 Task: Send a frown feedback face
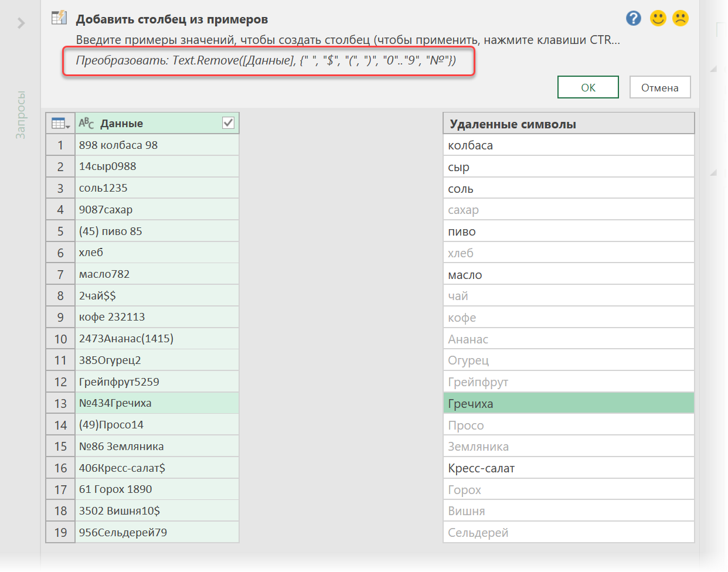pyautogui.click(x=681, y=19)
